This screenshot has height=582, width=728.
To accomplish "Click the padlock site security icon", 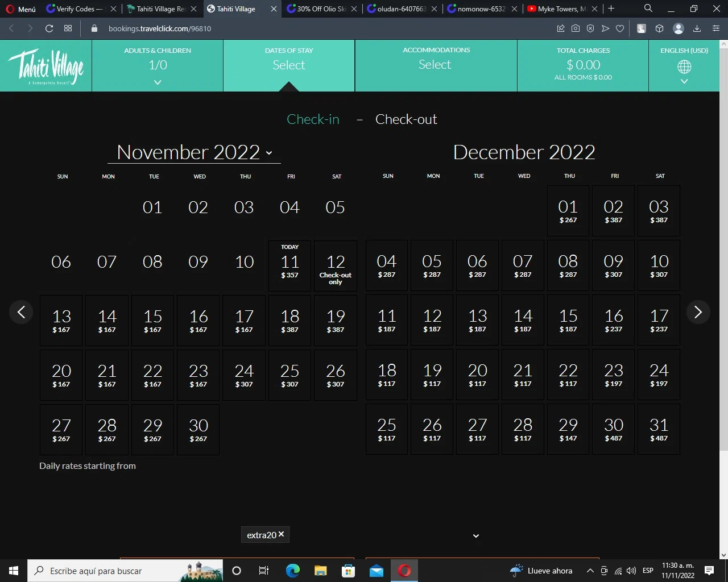I will tap(94, 28).
